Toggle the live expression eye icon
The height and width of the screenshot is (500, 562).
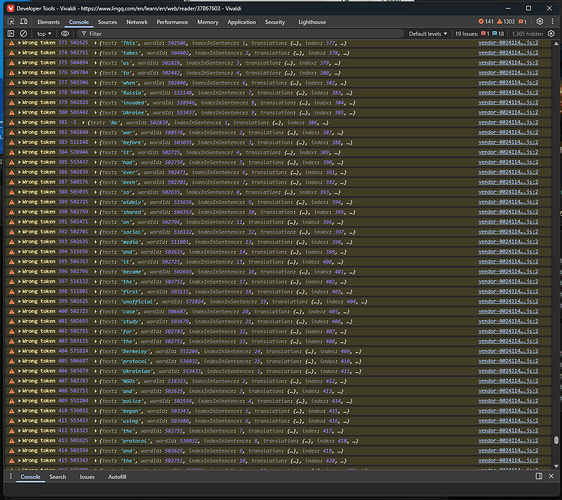(65, 34)
